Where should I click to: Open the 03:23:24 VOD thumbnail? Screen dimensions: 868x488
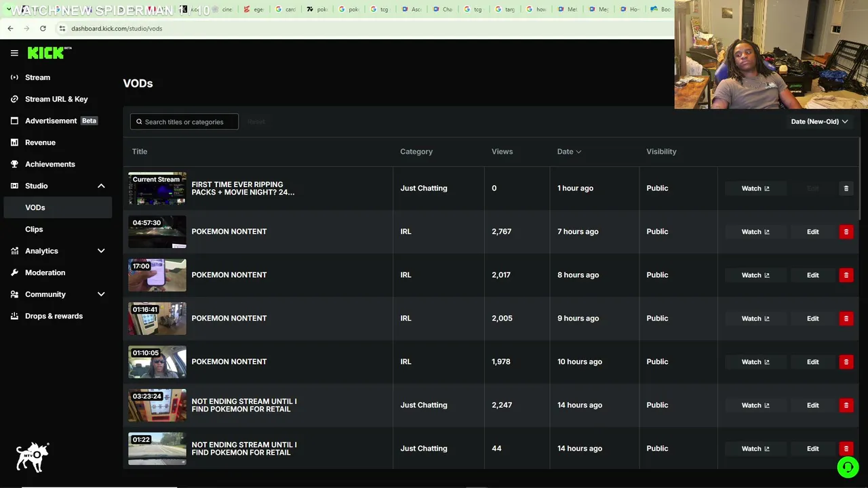pyautogui.click(x=157, y=405)
